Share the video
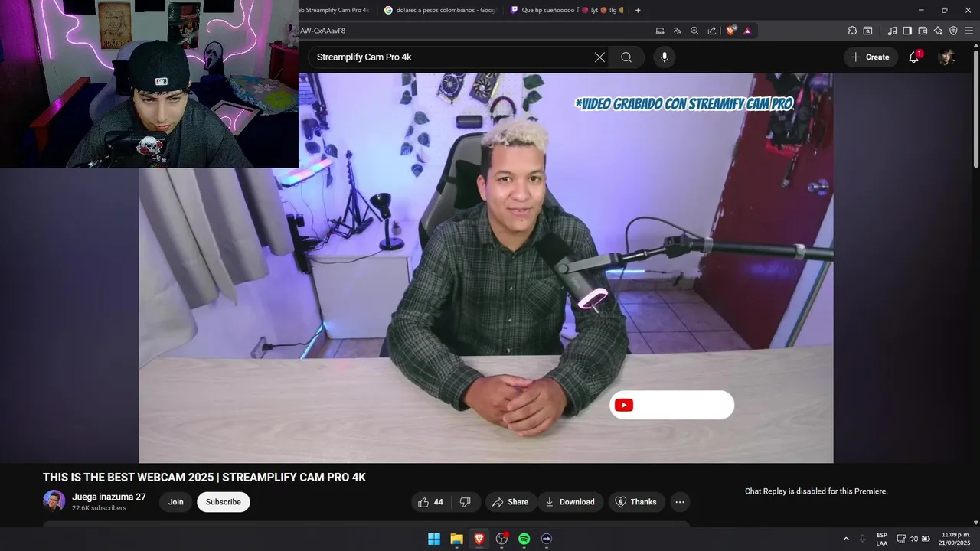This screenshot has height=551, width=980. pyautogui.click(x=510, y=502)
